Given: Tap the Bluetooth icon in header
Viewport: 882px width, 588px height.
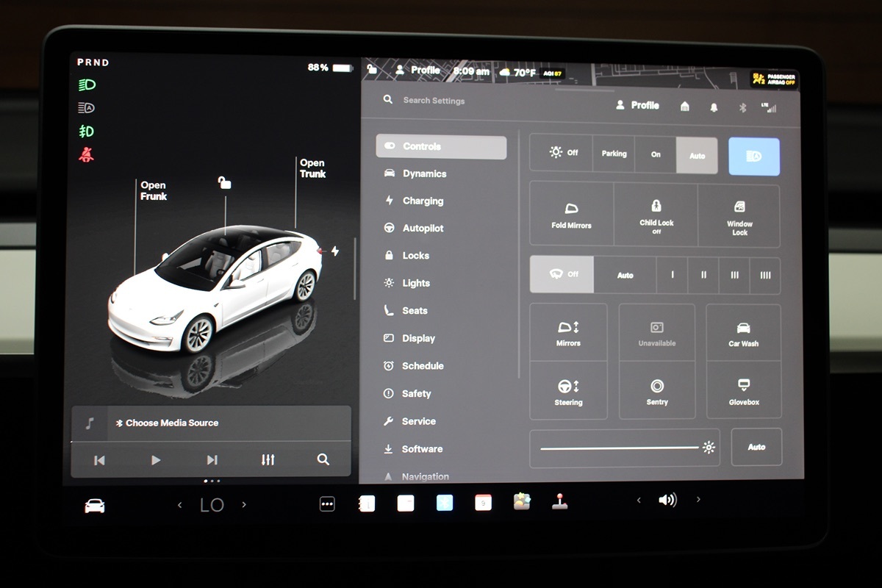Looking at the screenshot, I should tap(742, 107).
